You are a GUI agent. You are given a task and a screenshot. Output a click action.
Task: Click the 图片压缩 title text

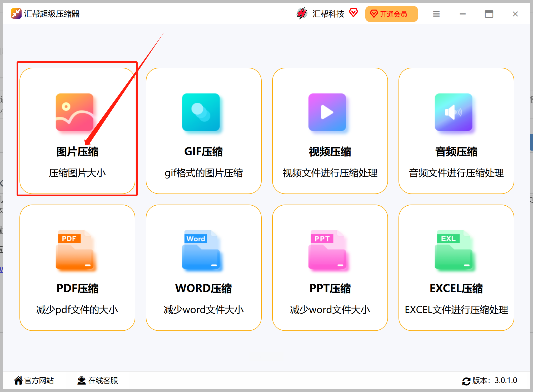(x=77, y=152)
